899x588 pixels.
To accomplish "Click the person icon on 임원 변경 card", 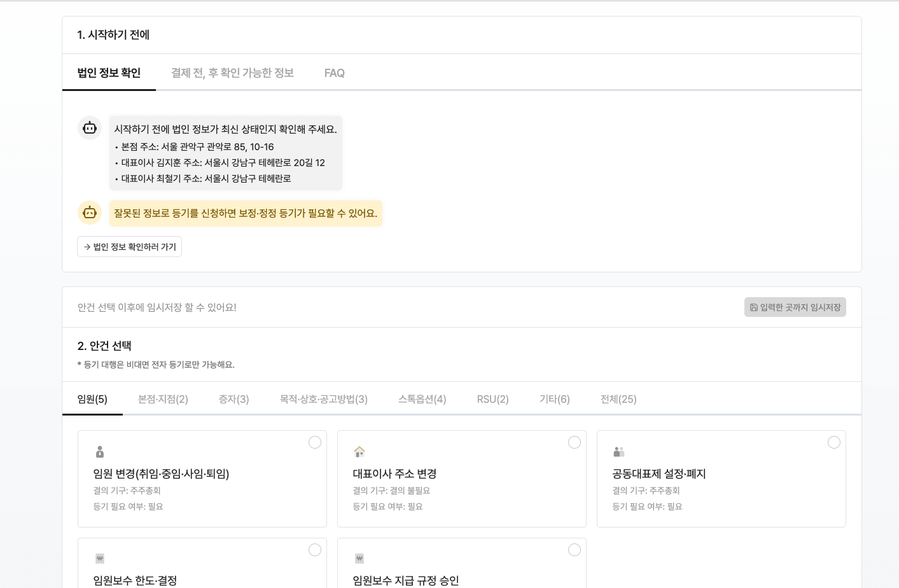I will (100, 452).
